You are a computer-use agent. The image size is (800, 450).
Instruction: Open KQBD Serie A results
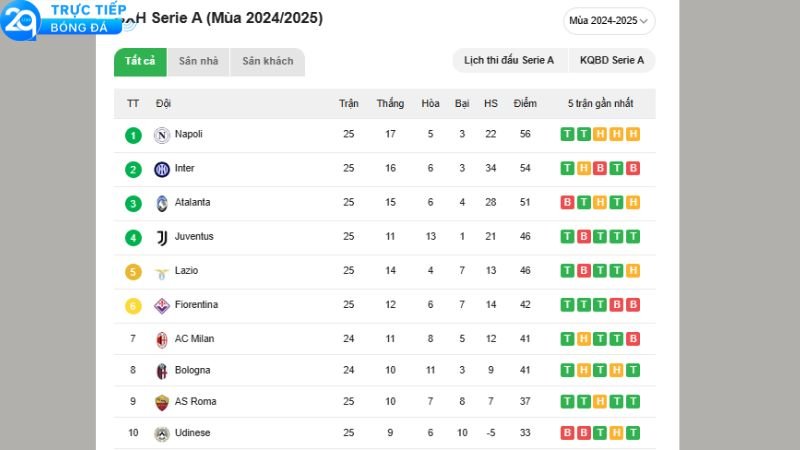click(612, 60)
